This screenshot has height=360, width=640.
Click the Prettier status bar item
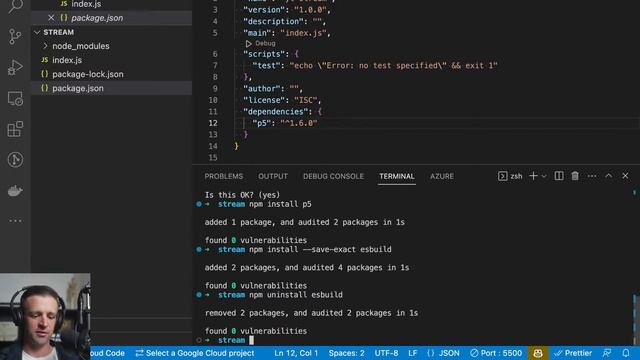[573, 353]
